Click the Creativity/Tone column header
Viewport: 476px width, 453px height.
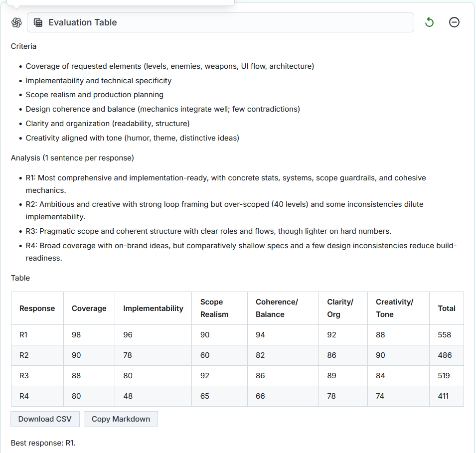click(394, 308)
